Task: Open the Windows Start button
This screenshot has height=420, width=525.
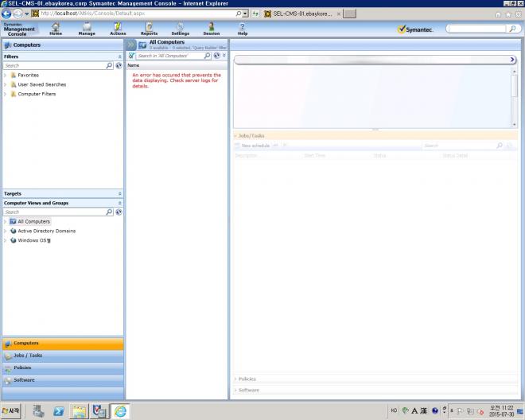Action: click(x=10, y=410)
